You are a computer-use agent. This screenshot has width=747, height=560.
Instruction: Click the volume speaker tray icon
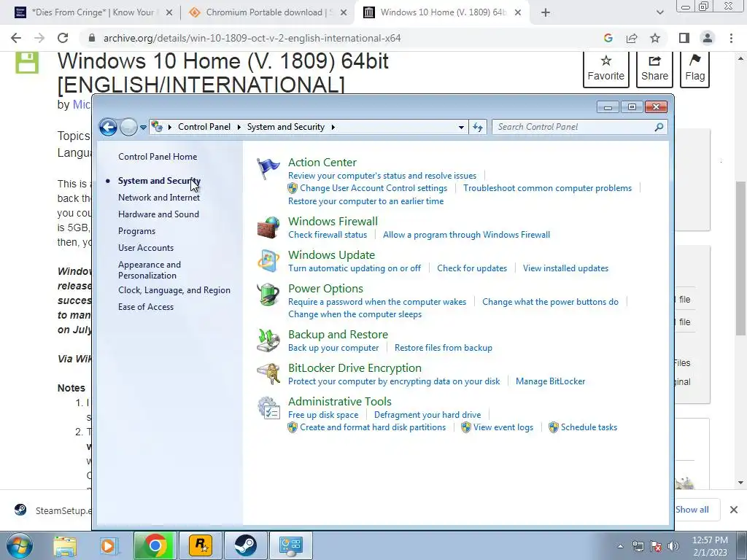(x=673, y=545)
